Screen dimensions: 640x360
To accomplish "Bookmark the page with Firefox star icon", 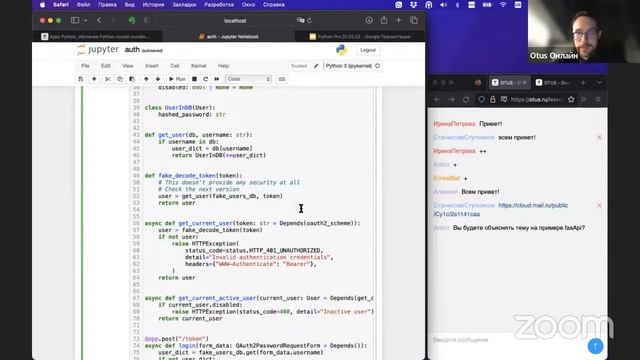I will tap(571, 99).
